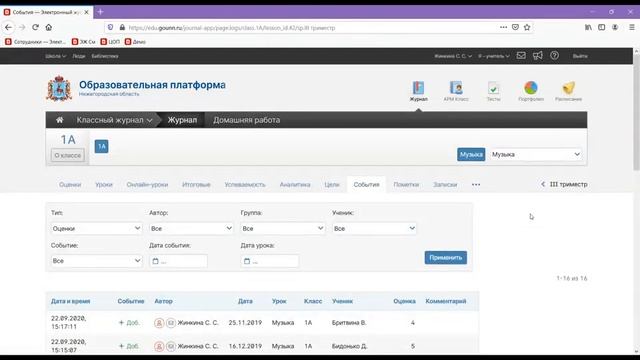This screenshot has width=640, height=360.
Task: Open the Люди top menu link
Action: point(79,56)
